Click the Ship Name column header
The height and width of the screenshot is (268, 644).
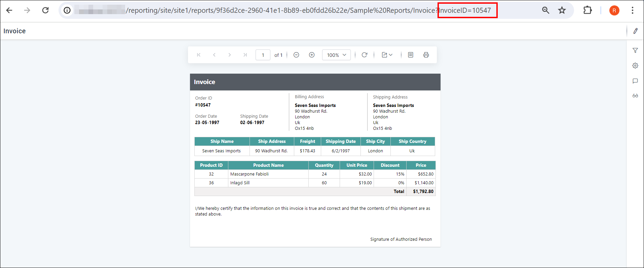click(222, 141)
